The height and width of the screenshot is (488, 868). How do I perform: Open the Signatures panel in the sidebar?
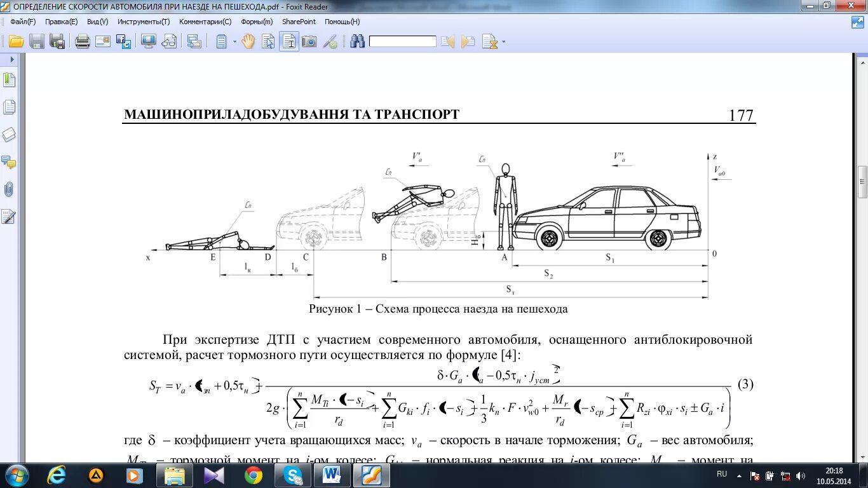[x=10, y=217]
